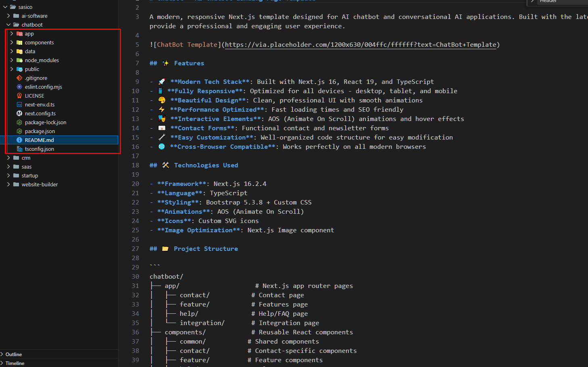Click the data folder icon
588x367 pixels.
tap(19, 52)
